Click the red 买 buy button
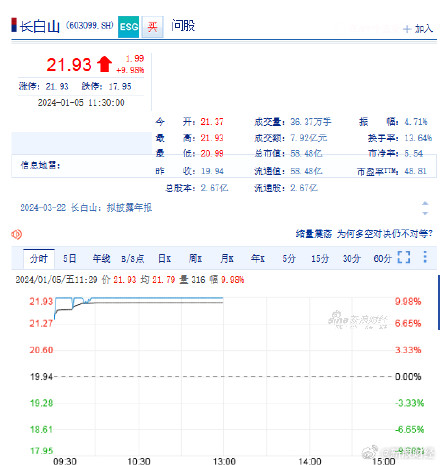Image resolution: width=440 pixels, height=465 pixels. (x=152, y=27)
